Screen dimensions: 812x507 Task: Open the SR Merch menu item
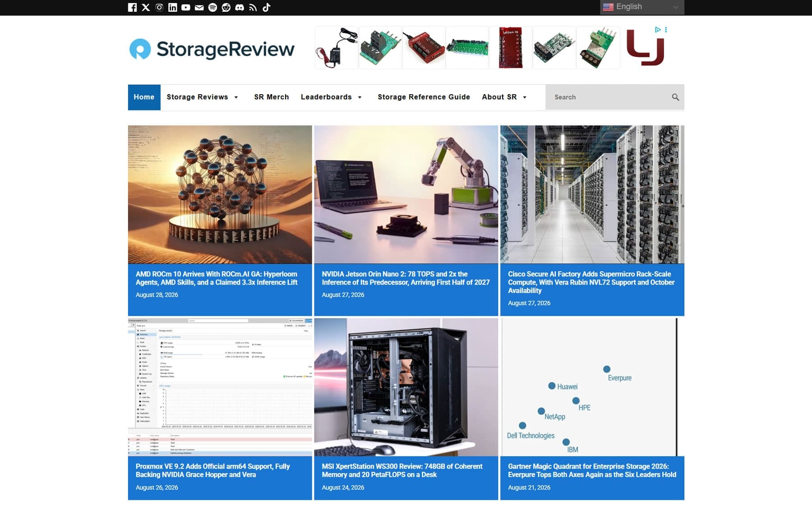272,97
